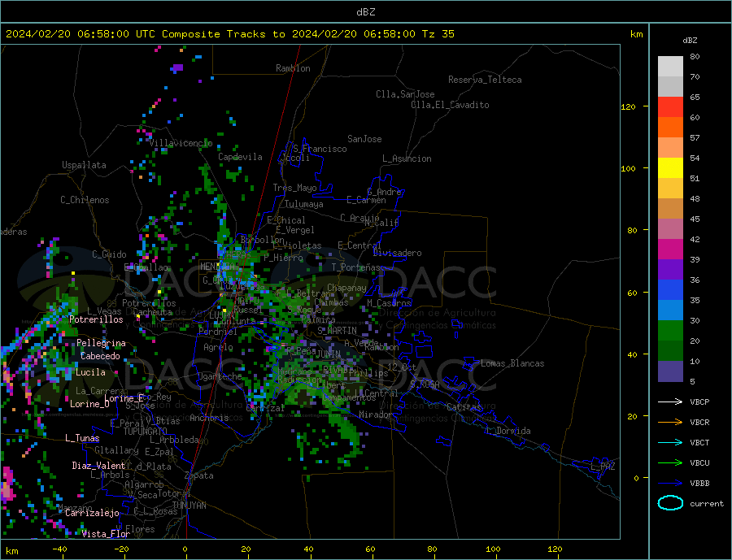Click the 'Ugarteche' map label

(x=220, y=376)
